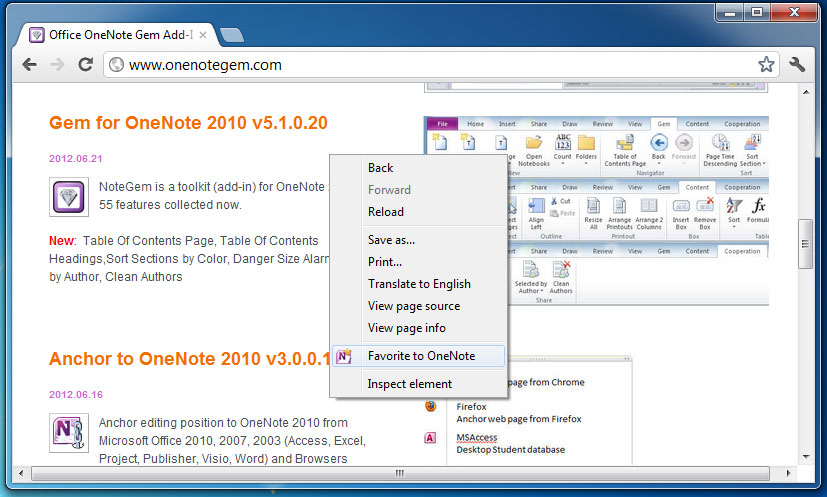Select the Office OneNote Gem Add-I tab
The height and width of the screenshot is (497, 827).
tap(117, 35)
